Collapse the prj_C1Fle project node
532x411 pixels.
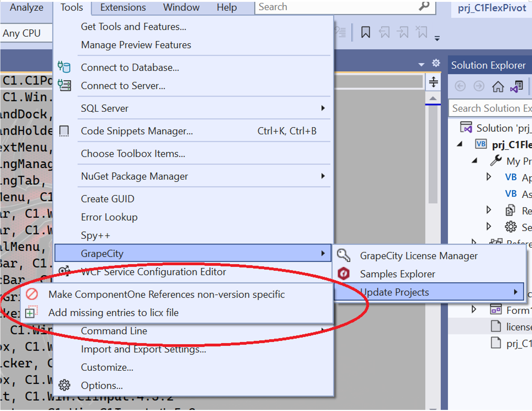[x=459, y=144]
